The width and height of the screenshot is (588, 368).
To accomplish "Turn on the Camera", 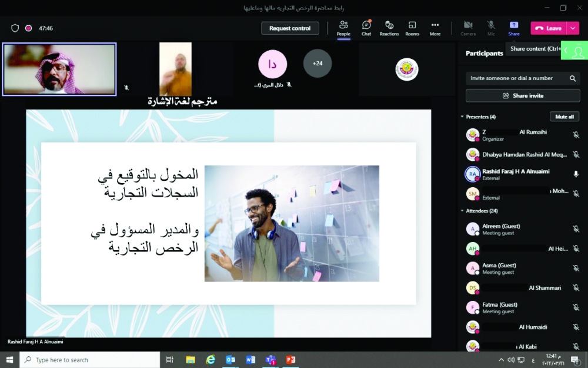I will tap(468, 28).
